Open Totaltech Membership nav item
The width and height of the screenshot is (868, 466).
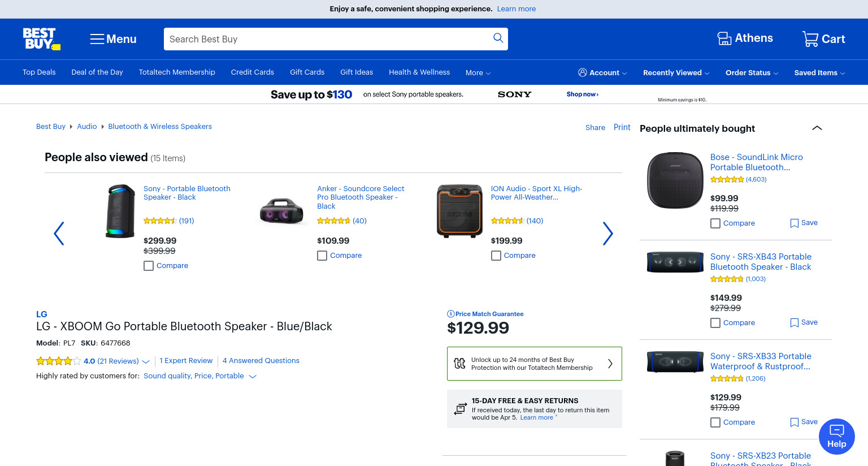(177, 72)
